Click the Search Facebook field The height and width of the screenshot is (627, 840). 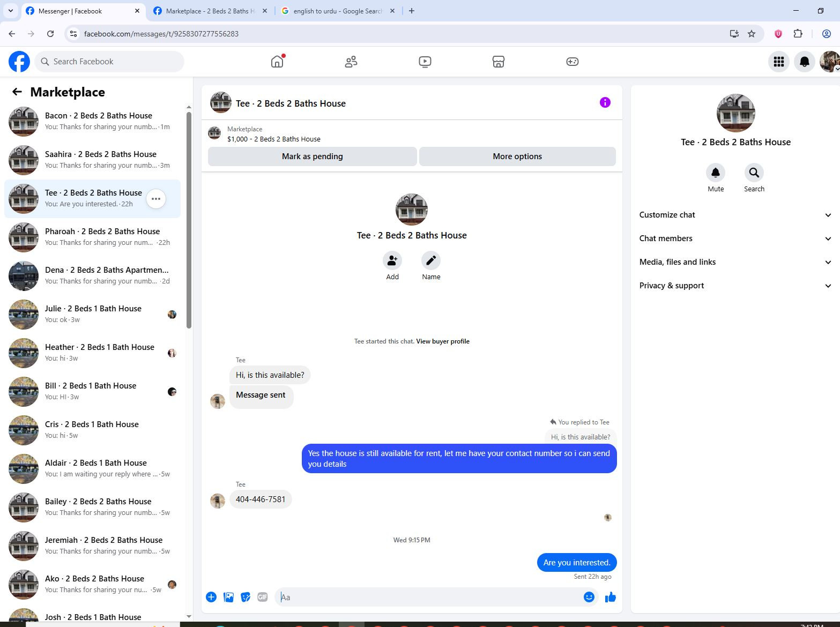pyautogui.click(x=109, y=62)
